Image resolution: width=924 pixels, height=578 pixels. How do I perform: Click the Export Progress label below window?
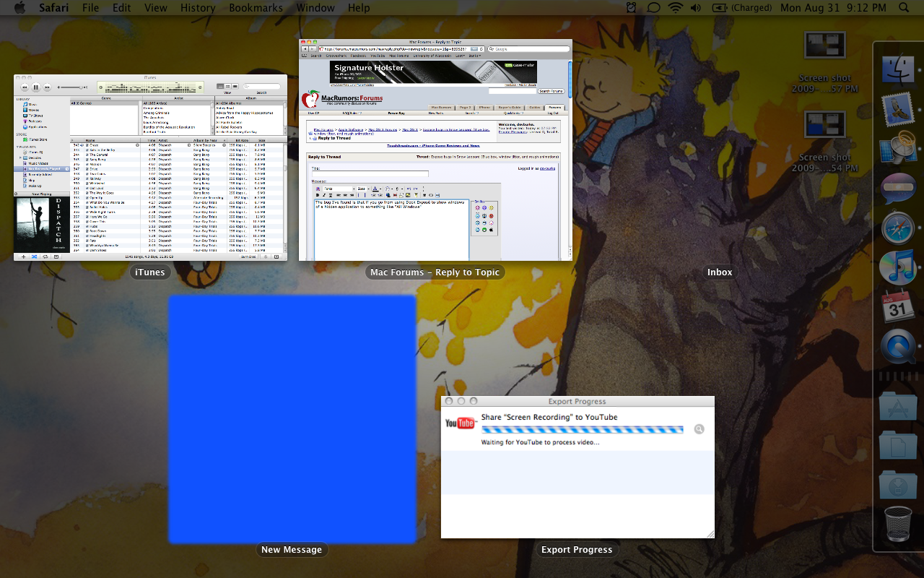[x=577, y=550]
